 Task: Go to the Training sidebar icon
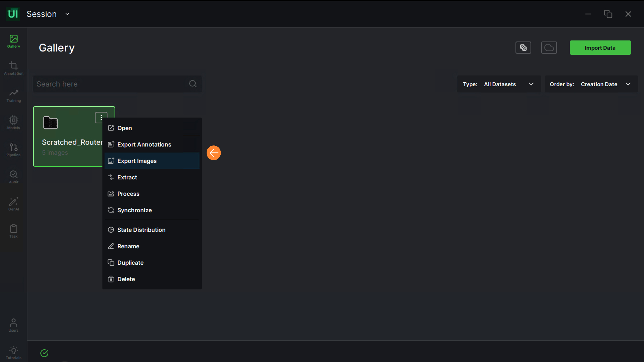[13, 96]
